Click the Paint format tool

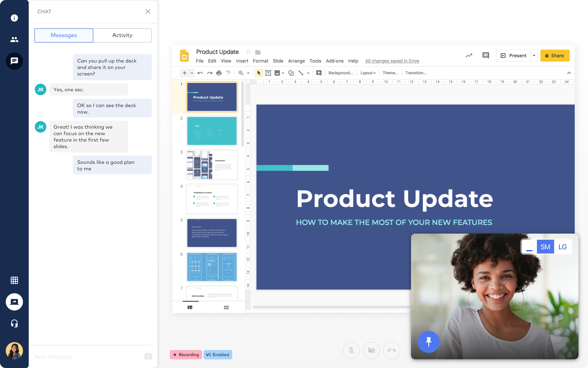pos(228,73)
